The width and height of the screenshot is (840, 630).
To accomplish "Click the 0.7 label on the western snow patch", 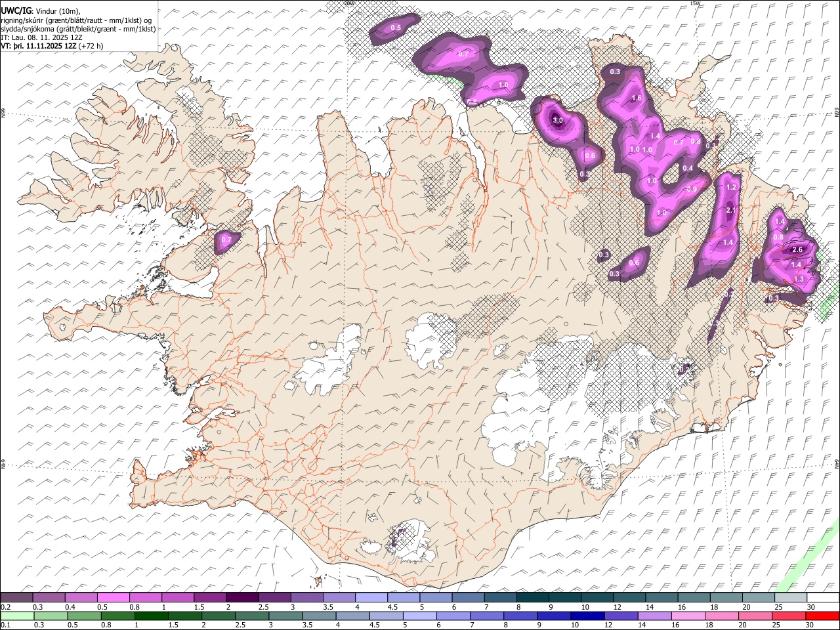I will click(226, 240).
